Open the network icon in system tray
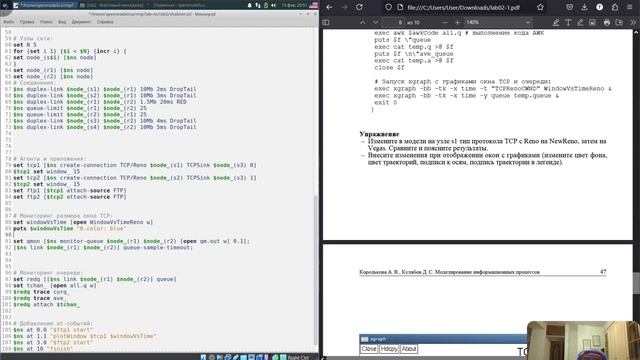640x360 pixels. click(x=258, y=5)
